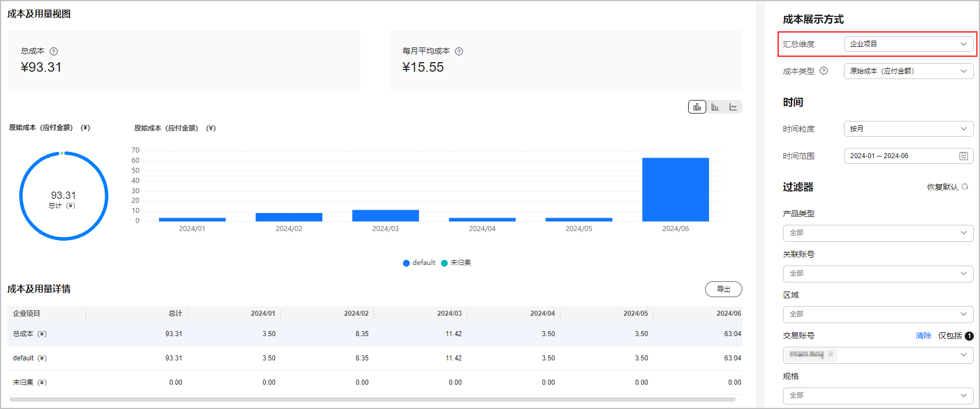Click the 未归集 (¥) table row label

point(30,382)
